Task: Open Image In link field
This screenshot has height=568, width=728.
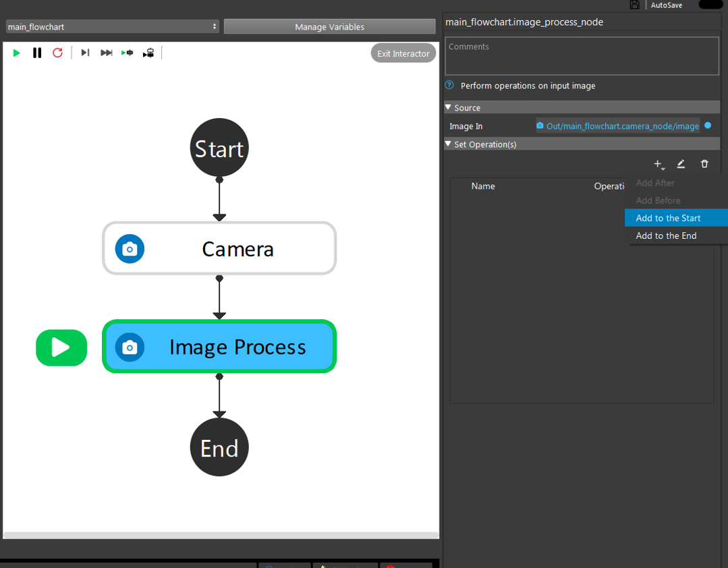Action: click(618, 126)
